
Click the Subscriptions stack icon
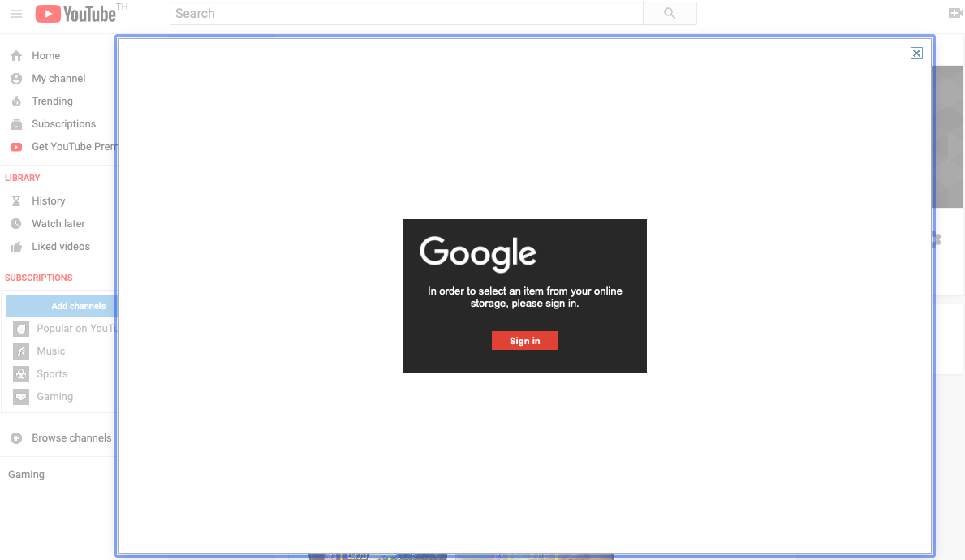pos(16,124)
